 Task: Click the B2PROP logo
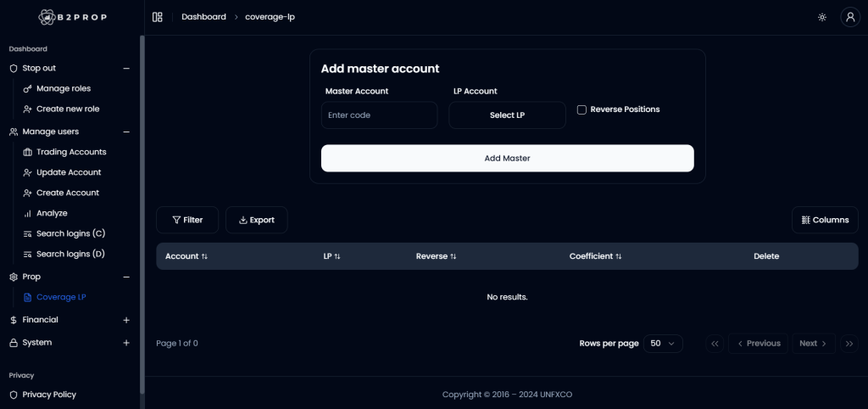coord(71,17)
